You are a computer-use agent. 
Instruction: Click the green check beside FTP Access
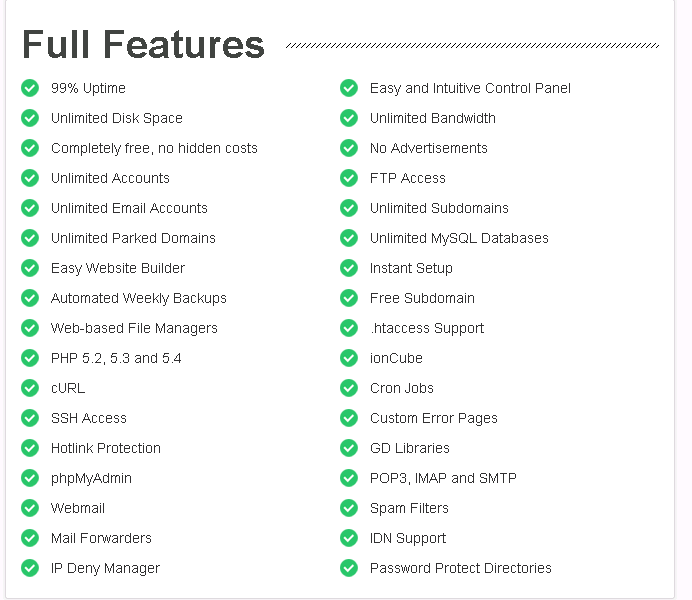click(349, 178)
